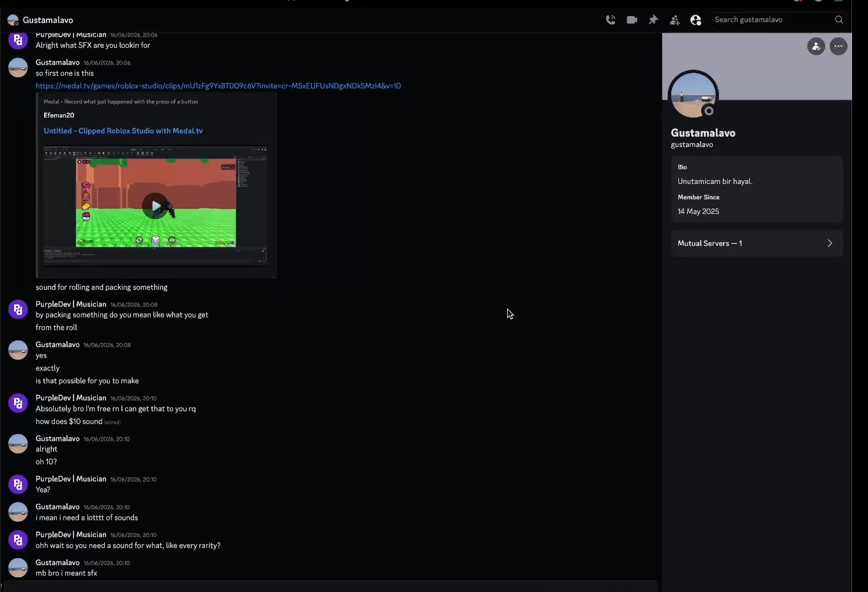This screenshot has width=868, height=592.
Task: Click the message 'is that possible for you to make'
Action: tap(87, 381)
